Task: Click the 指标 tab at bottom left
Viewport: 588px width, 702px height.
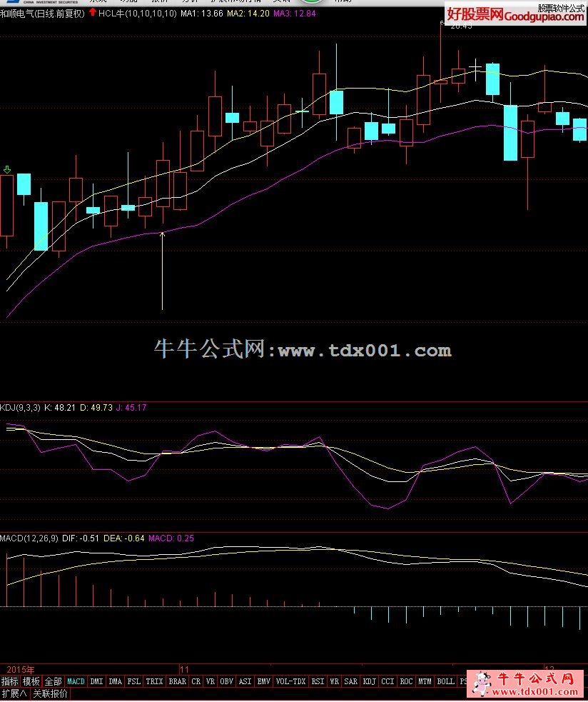Action: [x=10, y=681]
